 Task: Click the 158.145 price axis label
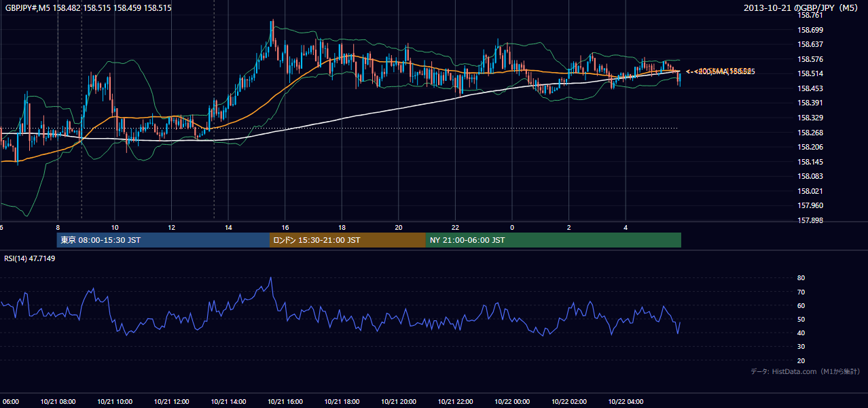tap(810, 162)
